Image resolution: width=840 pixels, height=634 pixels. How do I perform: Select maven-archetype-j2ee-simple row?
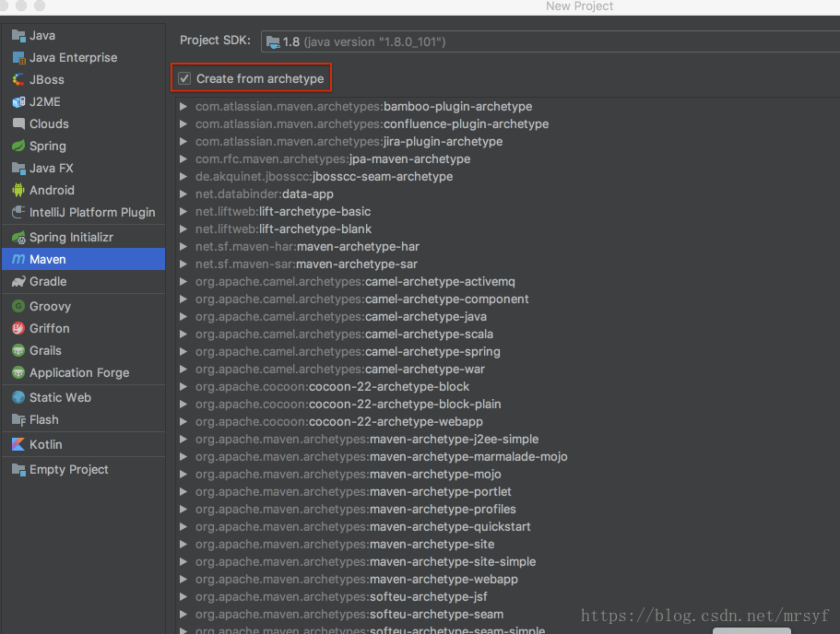point(507,439)
